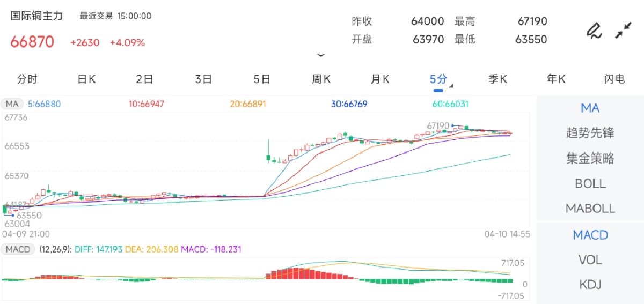
Task: Choose the 趋势先锋 indicator
Action: (590, 133)
